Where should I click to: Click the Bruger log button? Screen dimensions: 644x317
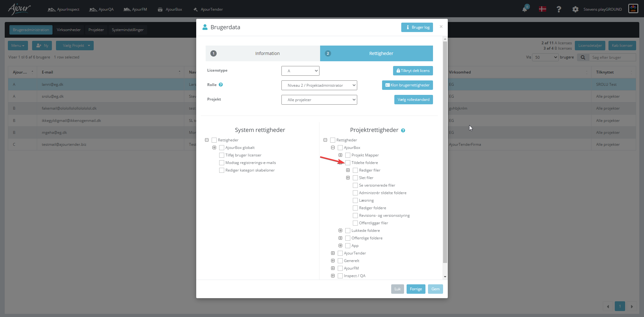[x=417, y=27]
